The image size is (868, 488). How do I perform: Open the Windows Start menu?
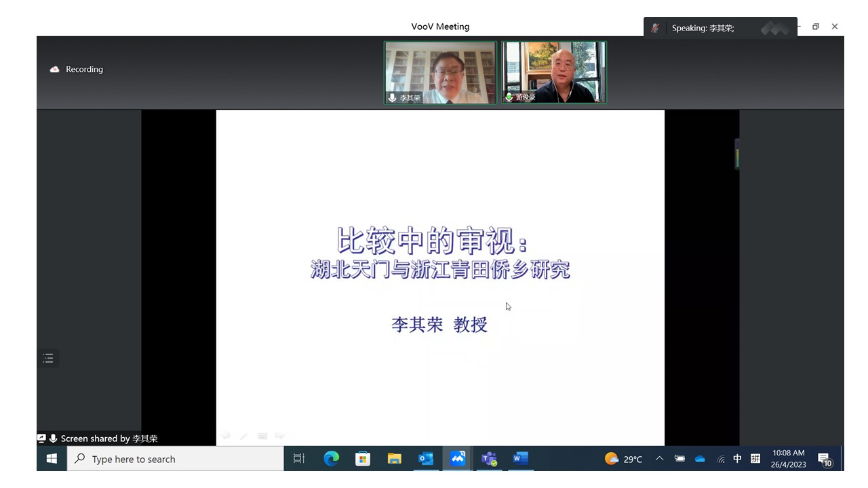click(52, 459)
